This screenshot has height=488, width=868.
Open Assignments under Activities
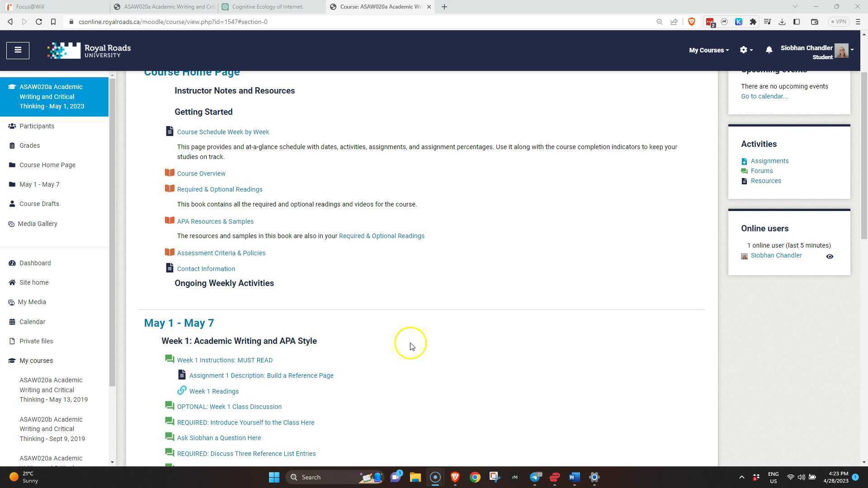769,161
